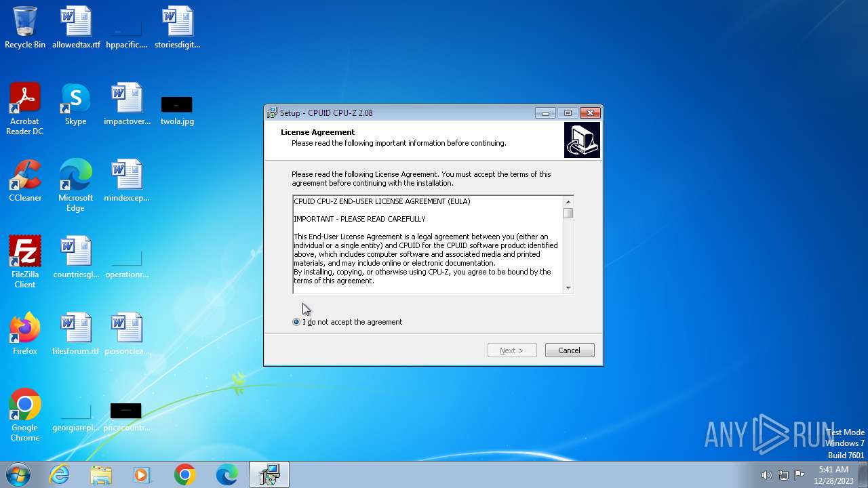Select the pricecountr desktop file
The image size is (868, 488).
tap(127, 417)
